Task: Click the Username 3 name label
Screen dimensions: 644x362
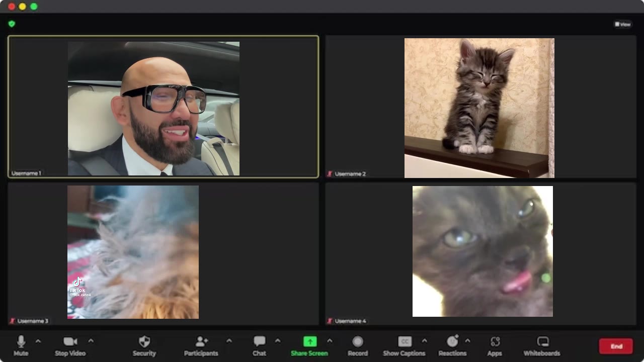Action: tap(33, 321)
